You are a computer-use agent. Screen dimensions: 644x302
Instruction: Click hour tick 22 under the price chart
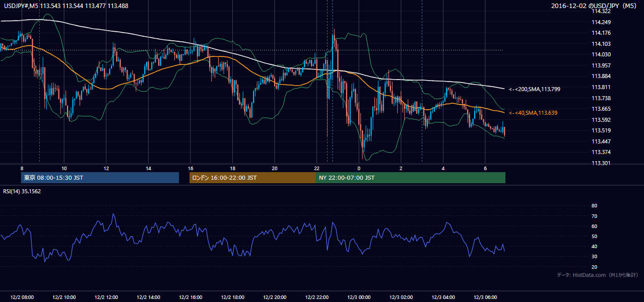[x=316, y=168]
